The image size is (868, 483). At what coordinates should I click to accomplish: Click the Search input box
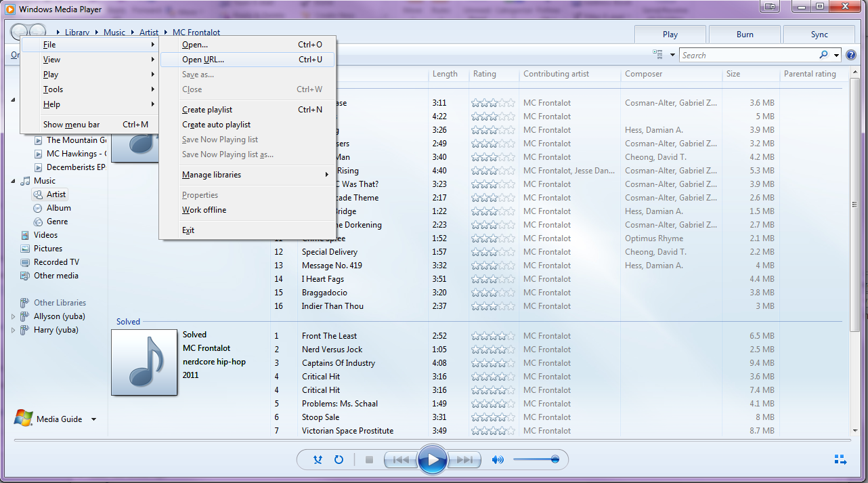pos(748,55)
